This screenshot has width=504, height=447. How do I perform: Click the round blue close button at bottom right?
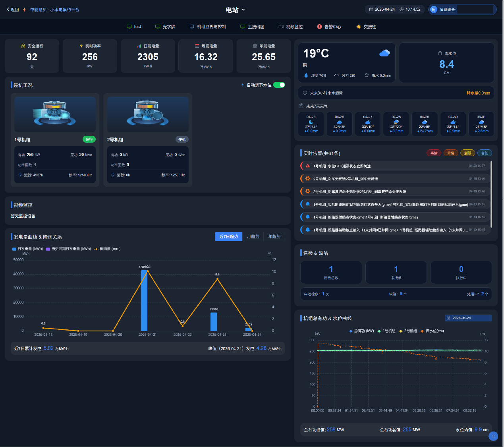(493, 436)
